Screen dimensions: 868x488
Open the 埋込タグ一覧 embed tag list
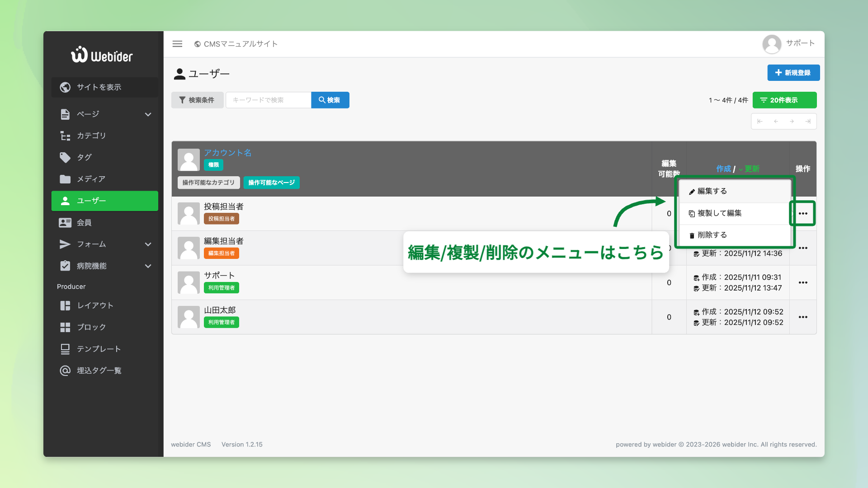tap(99, 371)
